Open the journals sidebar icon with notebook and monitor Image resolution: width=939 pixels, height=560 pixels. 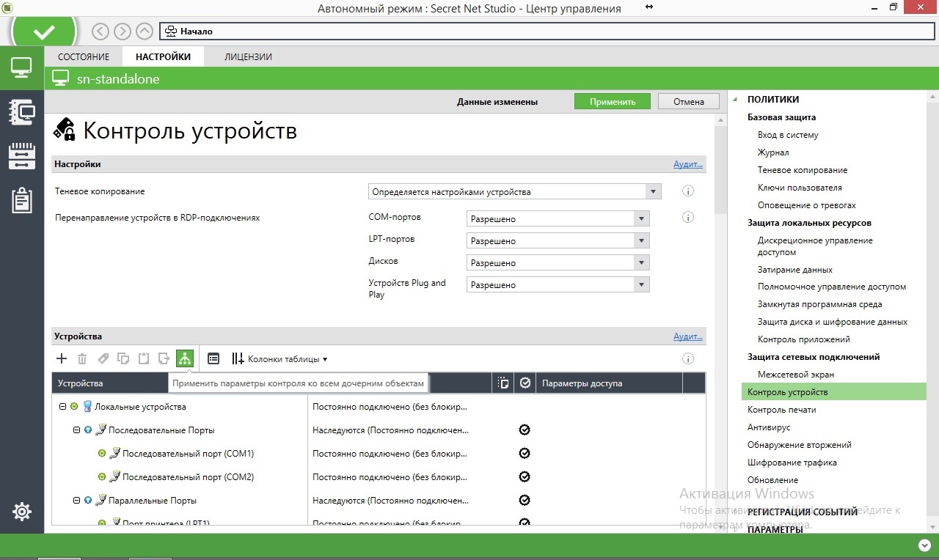(22, 111)
